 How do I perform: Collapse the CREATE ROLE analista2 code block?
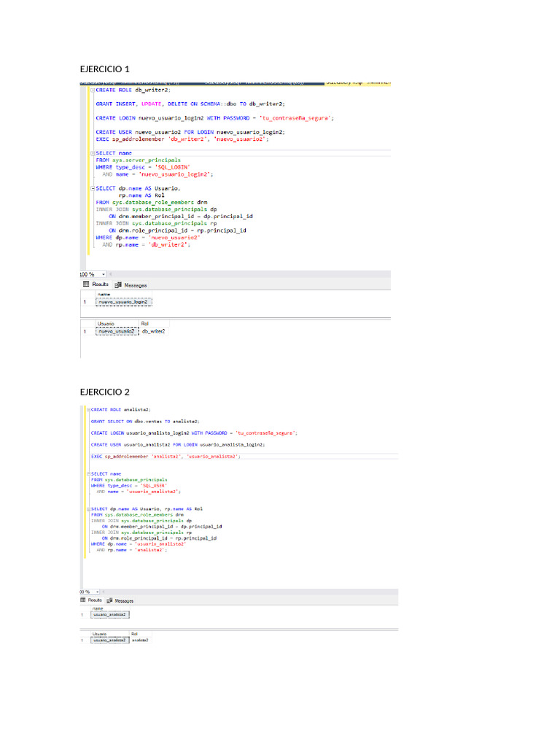click(x=88, y=410)
